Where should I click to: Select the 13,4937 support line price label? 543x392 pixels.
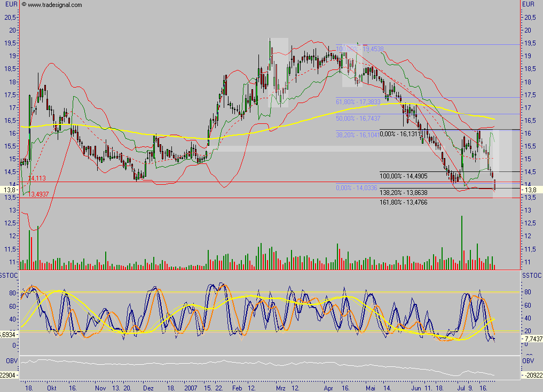point(38,194)
